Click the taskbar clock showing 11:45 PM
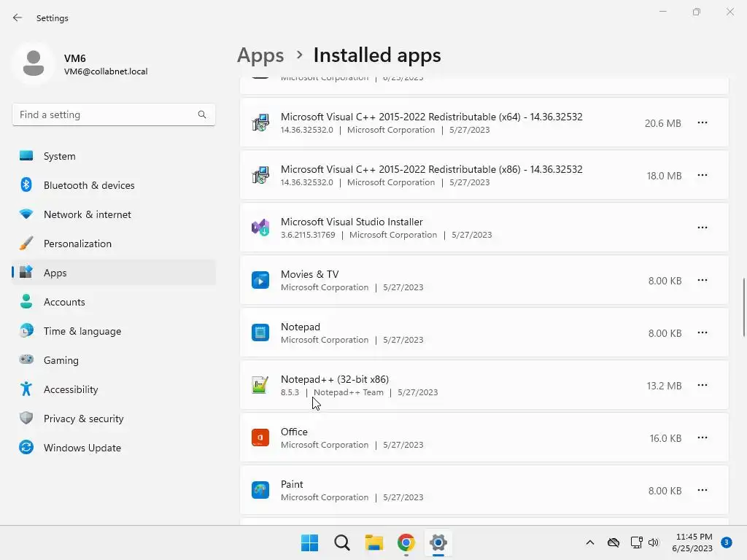 point(693,542)
